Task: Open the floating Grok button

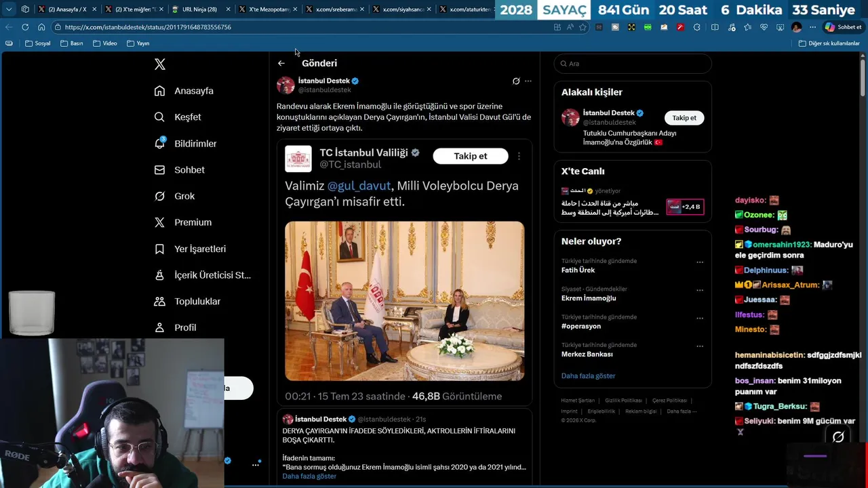Action: coord(838,437)
